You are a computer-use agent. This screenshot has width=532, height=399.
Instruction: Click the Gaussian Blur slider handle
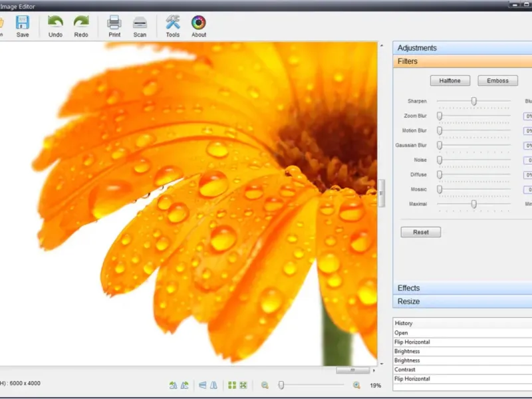click(x=440, y=145)
